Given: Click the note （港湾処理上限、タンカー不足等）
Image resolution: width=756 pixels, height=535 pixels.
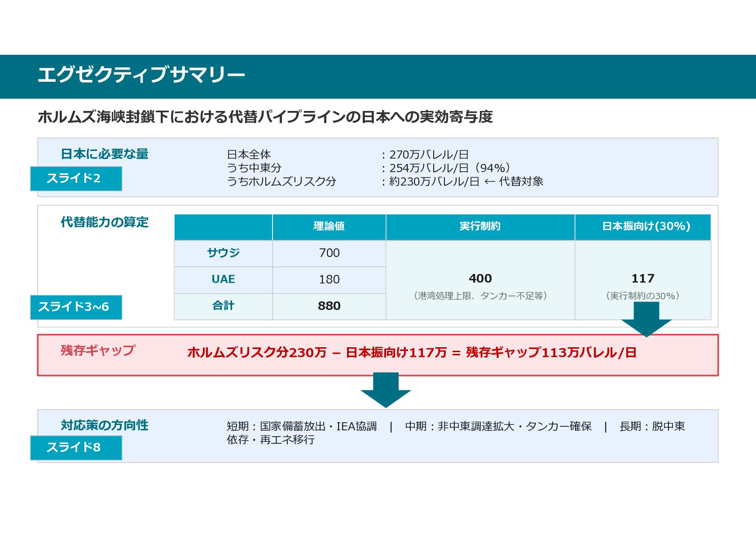Looking at the screenshot, I should pyautogui.click(x=480, y=296).
